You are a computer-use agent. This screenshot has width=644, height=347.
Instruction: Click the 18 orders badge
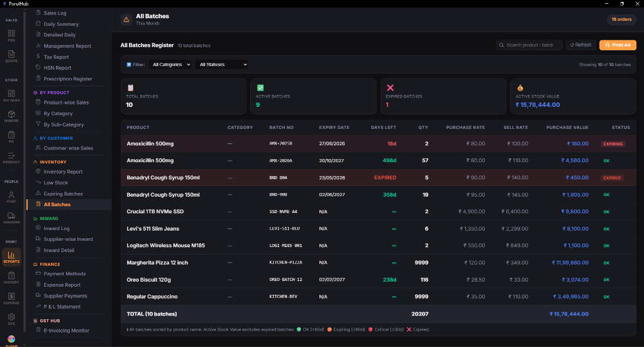pos(621,19)
